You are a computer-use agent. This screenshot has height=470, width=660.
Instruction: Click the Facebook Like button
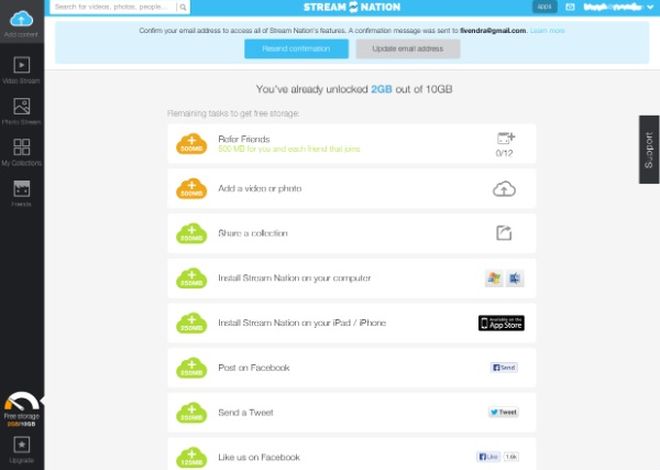coord(488,457)
